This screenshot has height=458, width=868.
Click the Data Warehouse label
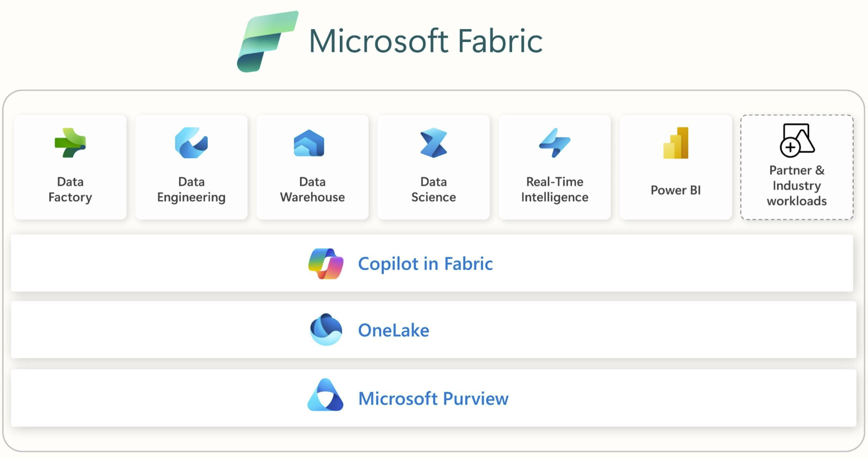tap(312, 189)
